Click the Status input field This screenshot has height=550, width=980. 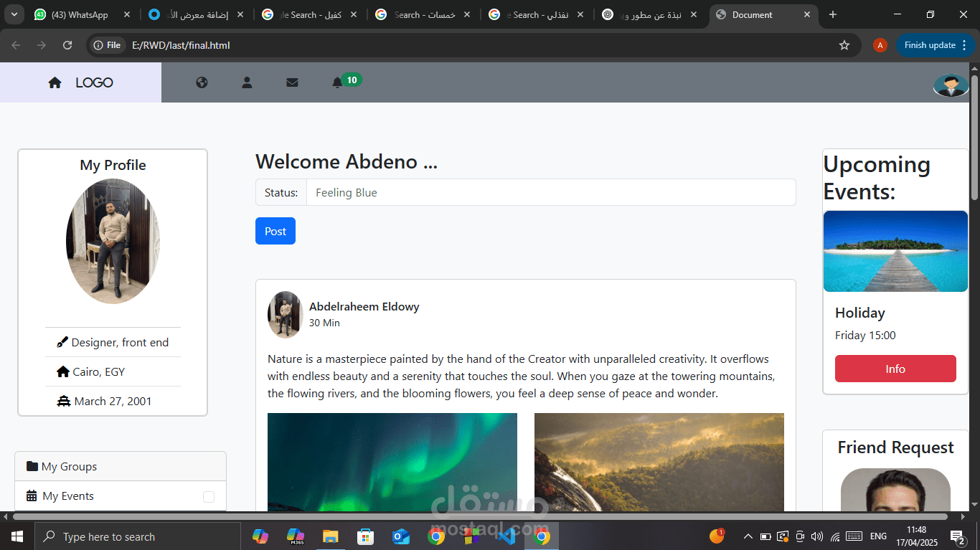pyautogui.click(x=551, y=192)
